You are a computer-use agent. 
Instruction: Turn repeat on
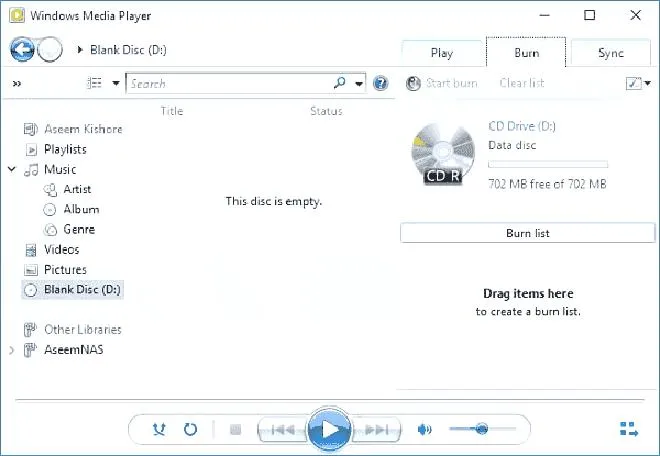(x=190, y=429)
